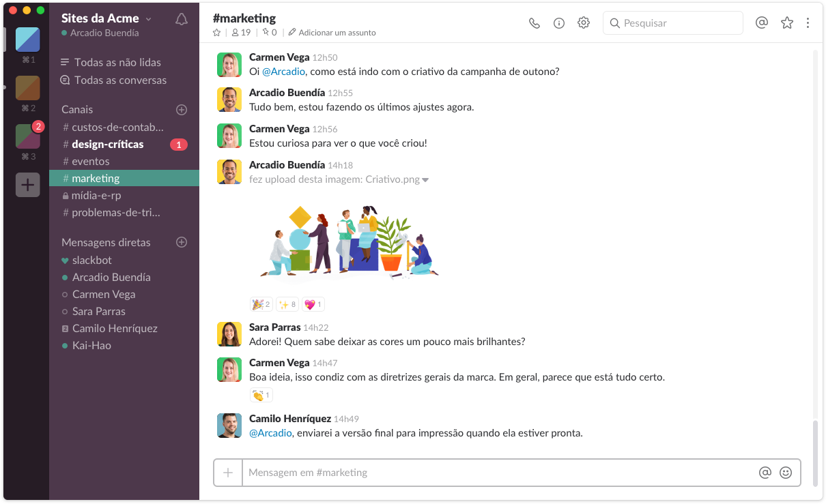Open the emoji picker in message box

[x=786, y=472]
